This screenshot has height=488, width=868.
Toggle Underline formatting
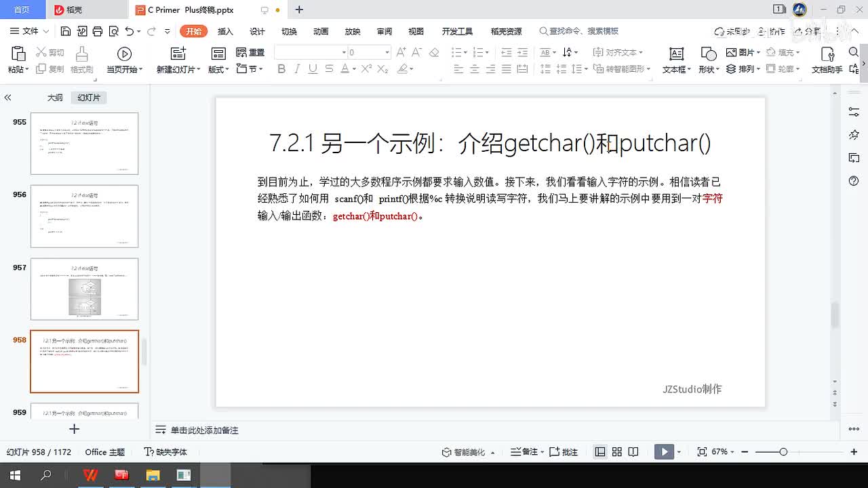point(313,68)
